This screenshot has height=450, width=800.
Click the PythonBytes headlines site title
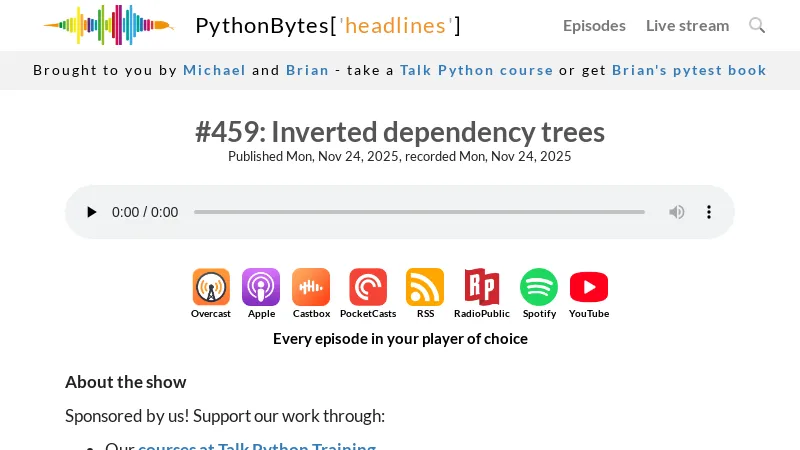(x=328, y=25)
